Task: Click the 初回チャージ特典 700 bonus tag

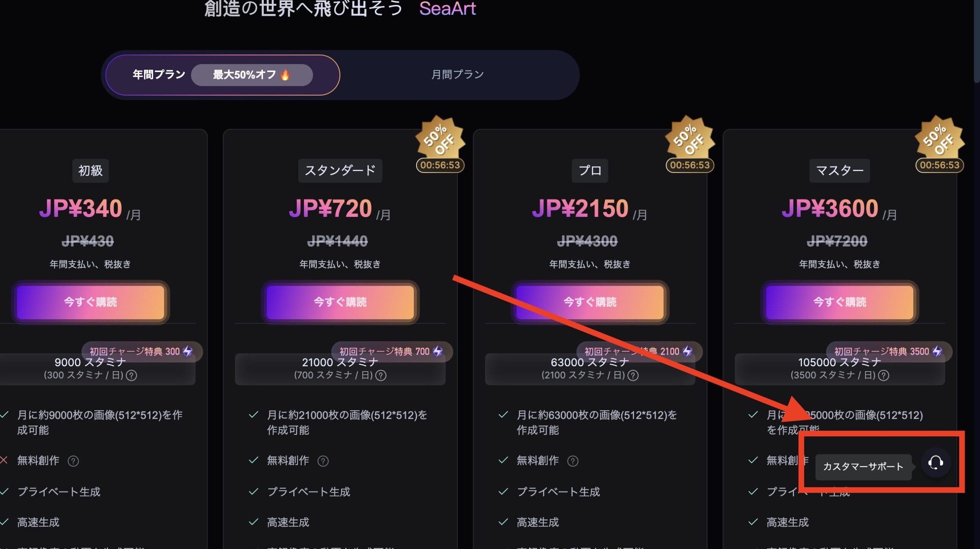Action: pos(392,351)
